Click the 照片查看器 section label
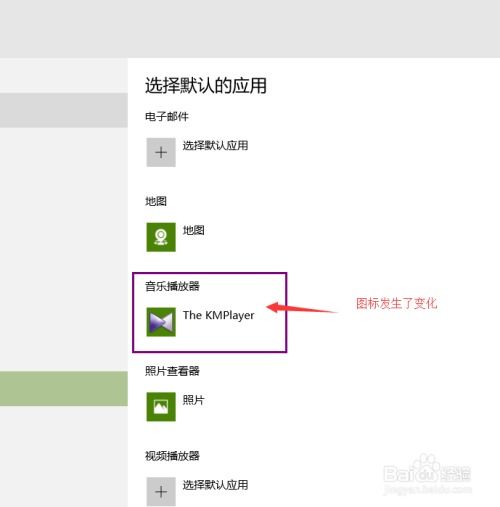 click(172, 371)
